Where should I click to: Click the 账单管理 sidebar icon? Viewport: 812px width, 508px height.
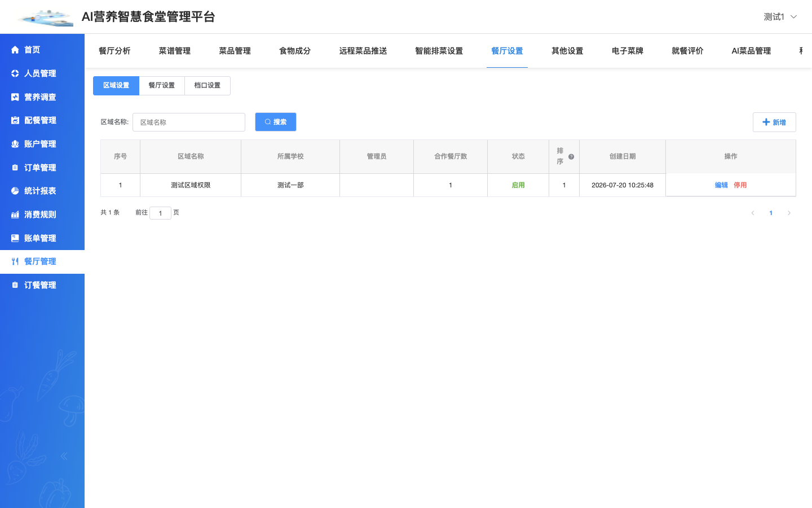[15, 238]
